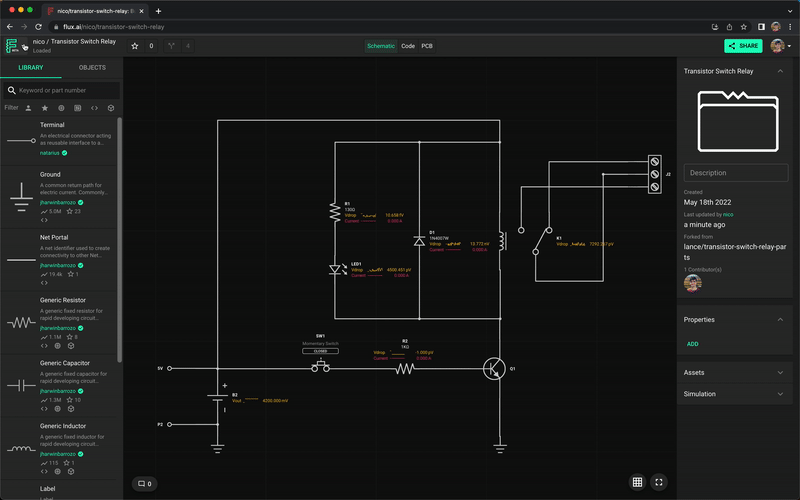This screenshot has width=800, height=500.
Task: Switch to the OBJECTS tab
Action: coord(92,67)
